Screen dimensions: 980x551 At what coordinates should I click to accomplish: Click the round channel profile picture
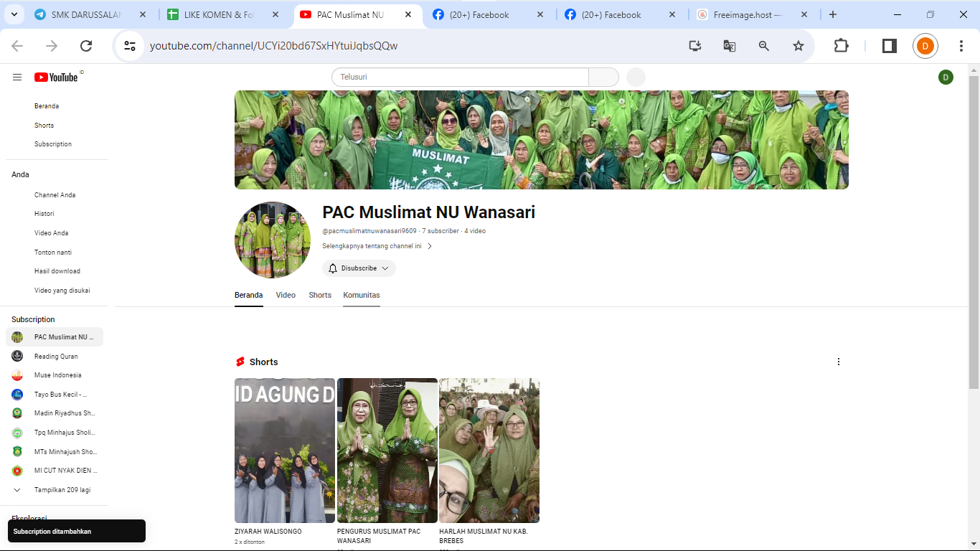[x=273, y=240]
